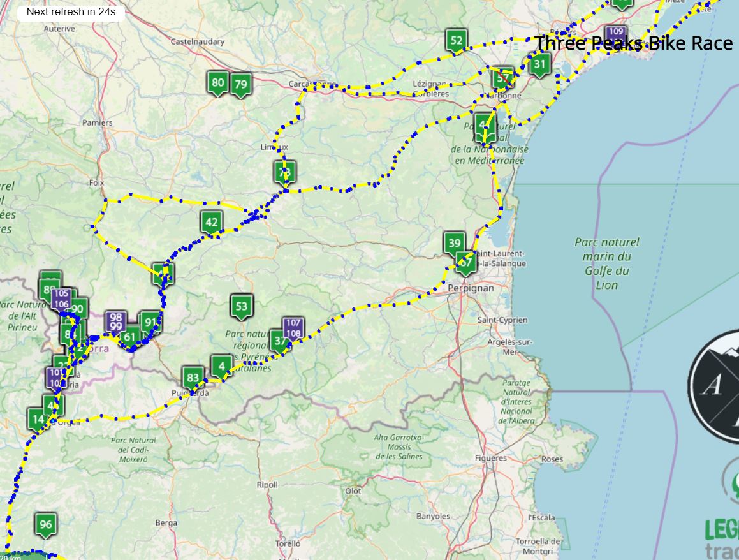
Task: Click rider marker 61 on the map
Action: (x=129, y=337)
